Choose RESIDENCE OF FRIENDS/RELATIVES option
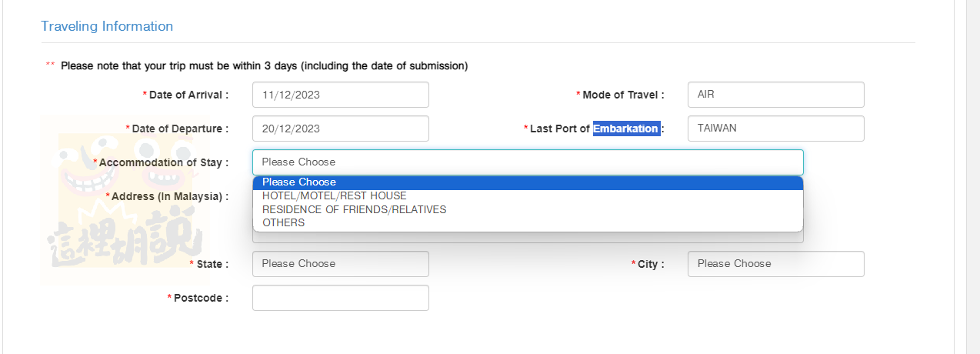The height and width of the screenshot is (354, 980). (x=528, y=209)
